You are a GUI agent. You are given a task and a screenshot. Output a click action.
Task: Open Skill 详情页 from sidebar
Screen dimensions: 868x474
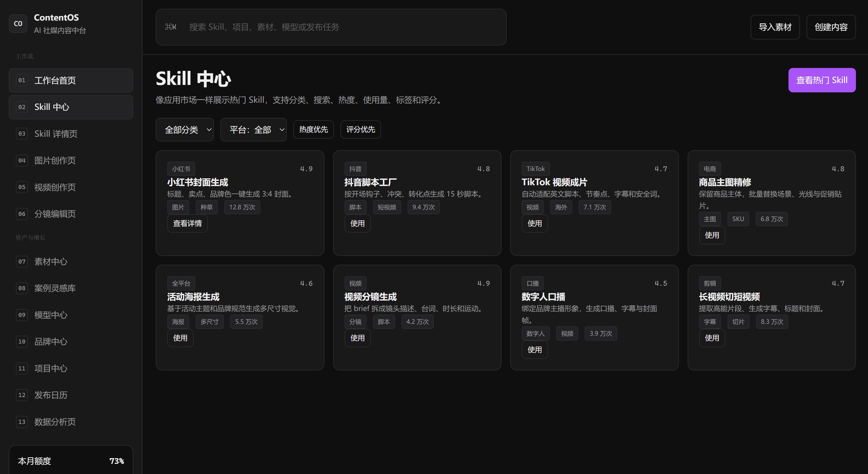pyautogui.click(x=71, y=134)
